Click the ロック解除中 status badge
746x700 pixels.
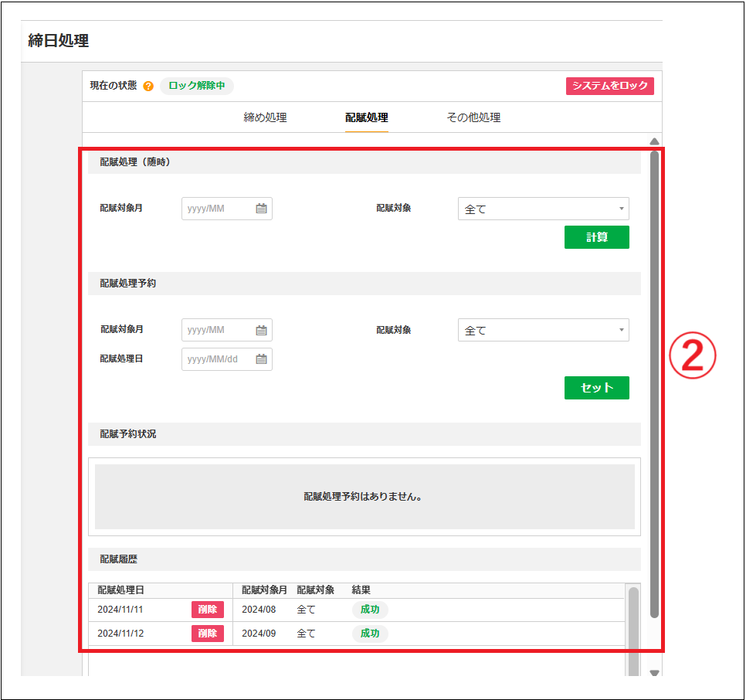coord(196,86)
